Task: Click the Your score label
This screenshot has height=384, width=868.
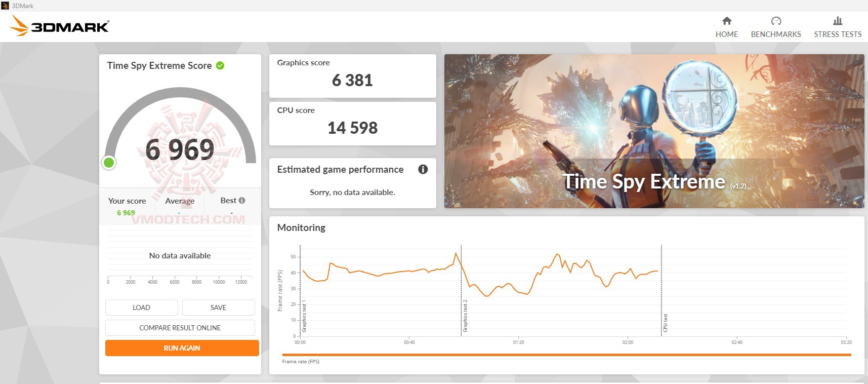Action: tap(127, 201)
